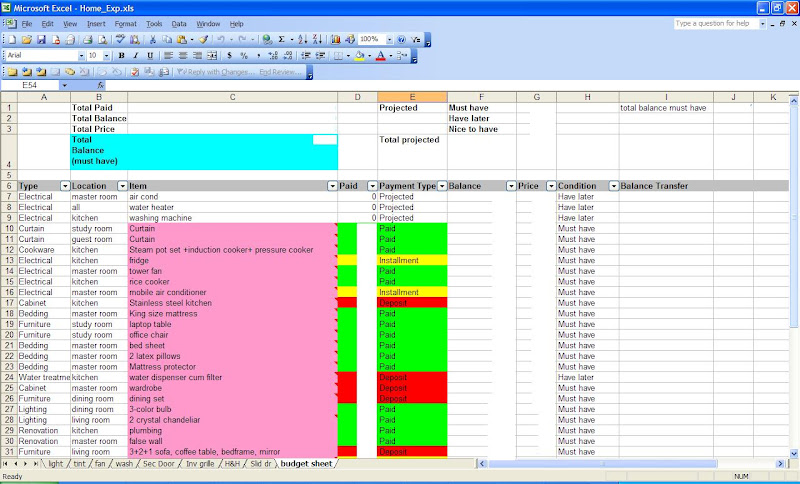Open the Type column filter dropdown
This screenshot has width=800, height=484.
click(65, 186)
